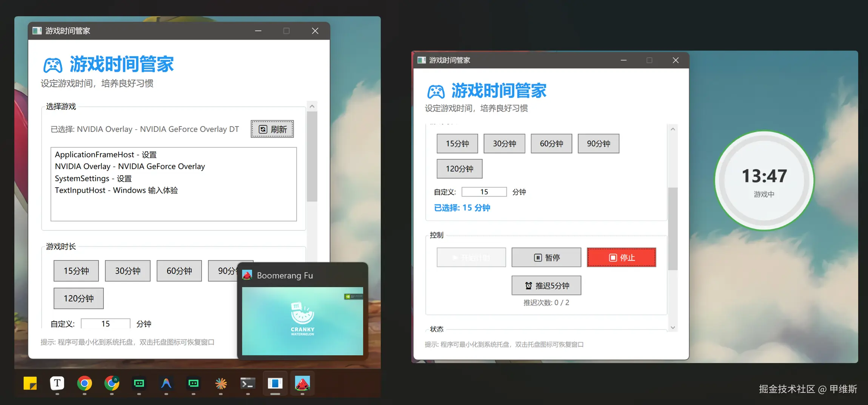Viewport: 868px width, 405px height.
Task: Click the 推迟次数: 0 / 2 counter text
Action: pos(546,303)
